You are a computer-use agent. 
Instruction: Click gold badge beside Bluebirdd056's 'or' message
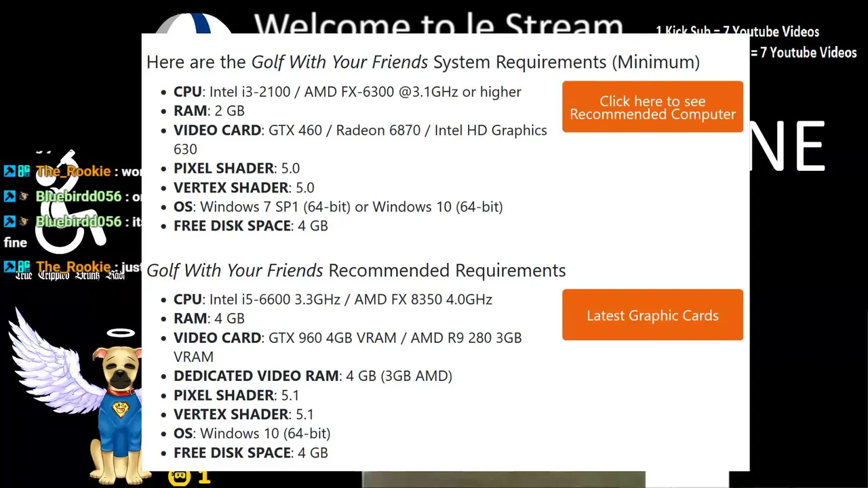click(24, 197)
